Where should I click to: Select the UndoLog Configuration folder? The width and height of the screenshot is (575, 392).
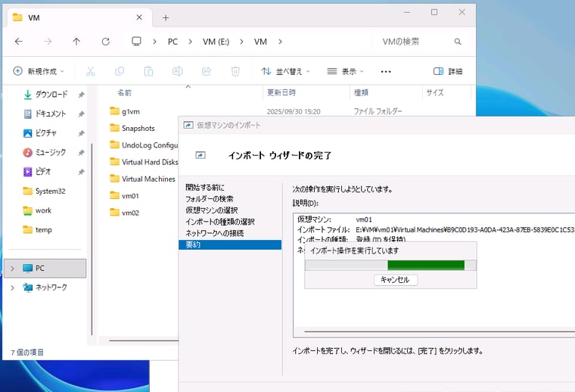tap(144, 145)
